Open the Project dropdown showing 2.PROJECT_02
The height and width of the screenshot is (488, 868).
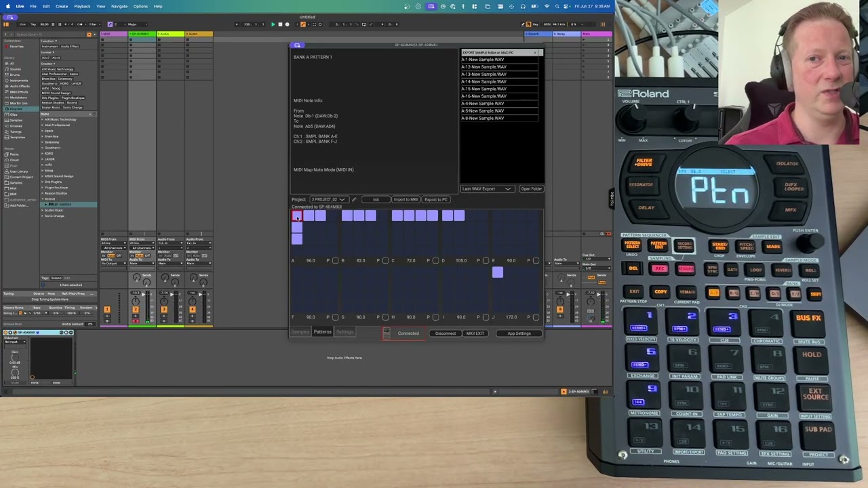coord(328,199)
